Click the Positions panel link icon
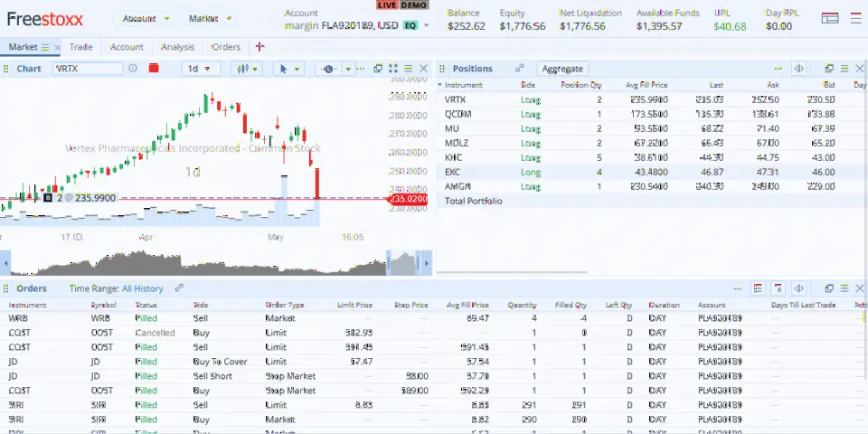This screenshot has height=434, width=868. (x=519, y=68)
